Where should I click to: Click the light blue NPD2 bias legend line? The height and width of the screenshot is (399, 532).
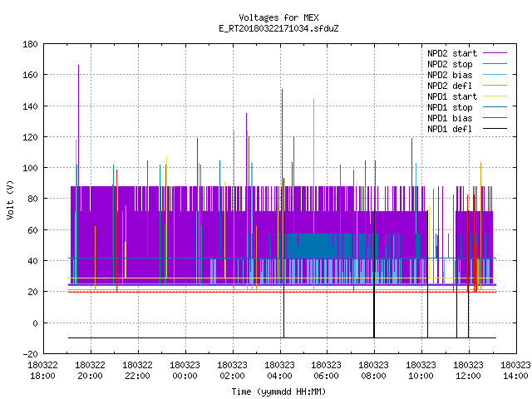coord(495,74)
